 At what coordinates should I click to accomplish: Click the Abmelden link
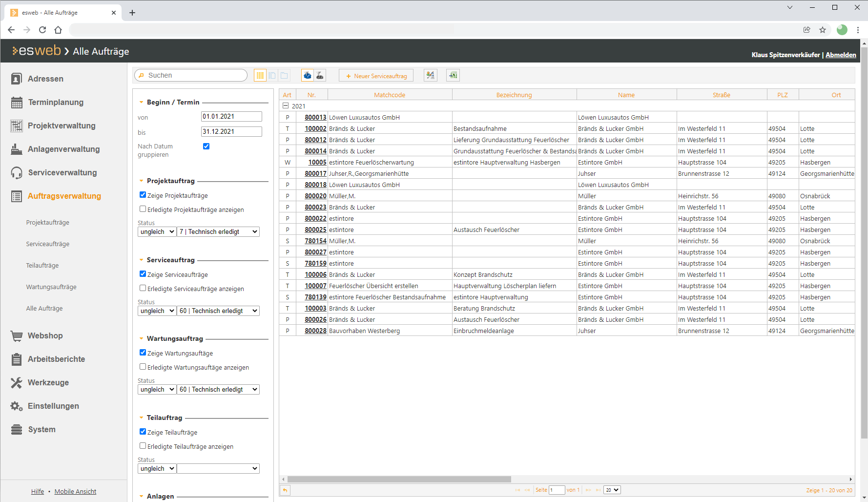[x=840, y=55]
